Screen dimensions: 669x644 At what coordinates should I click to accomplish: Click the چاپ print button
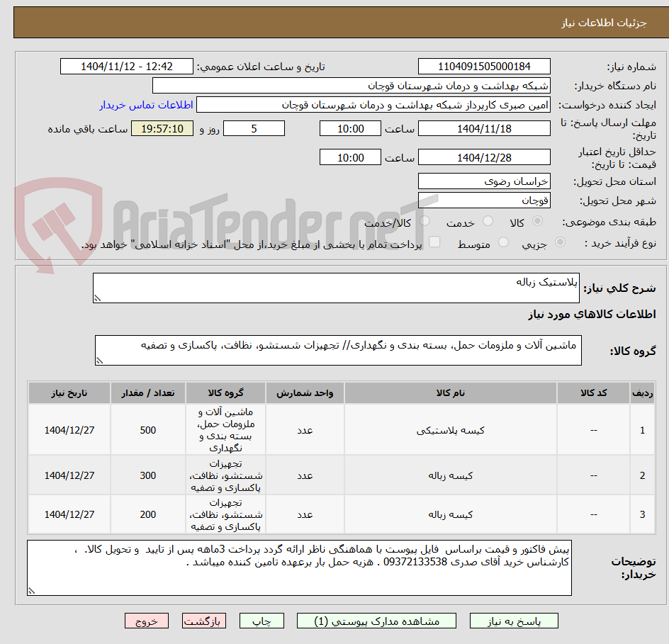tap(262, 621)
